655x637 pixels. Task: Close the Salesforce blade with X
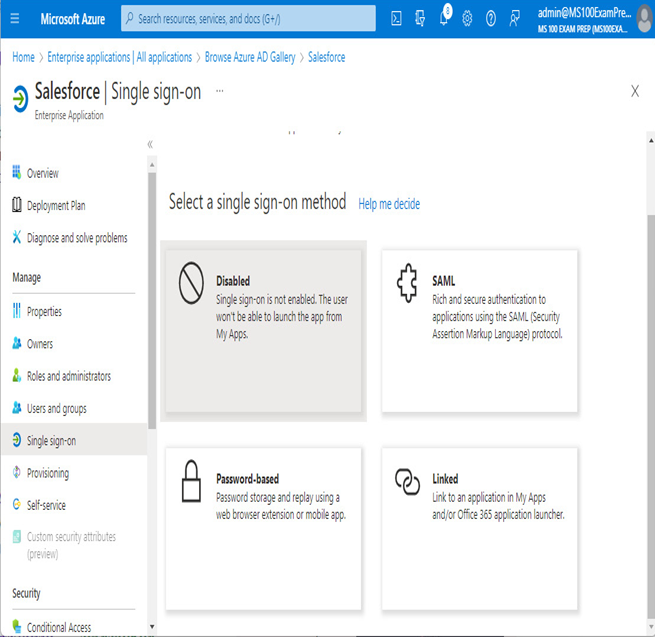coord(635,91)
